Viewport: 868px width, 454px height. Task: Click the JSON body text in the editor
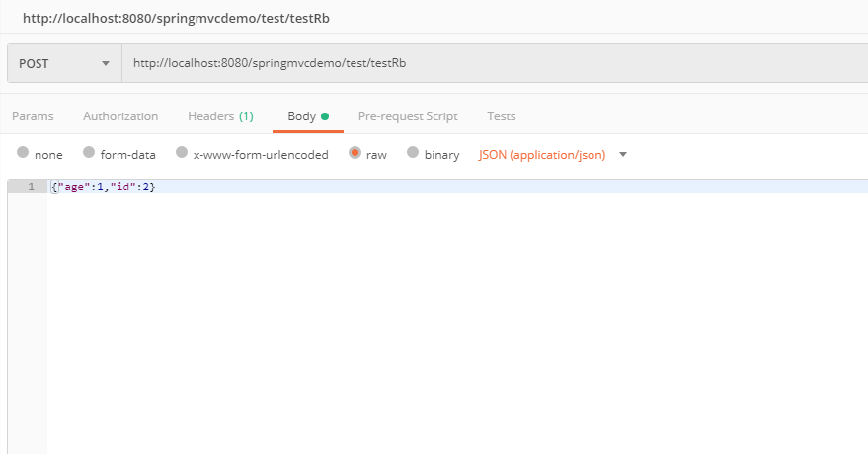pyautogui.click(x=104, y=187)
